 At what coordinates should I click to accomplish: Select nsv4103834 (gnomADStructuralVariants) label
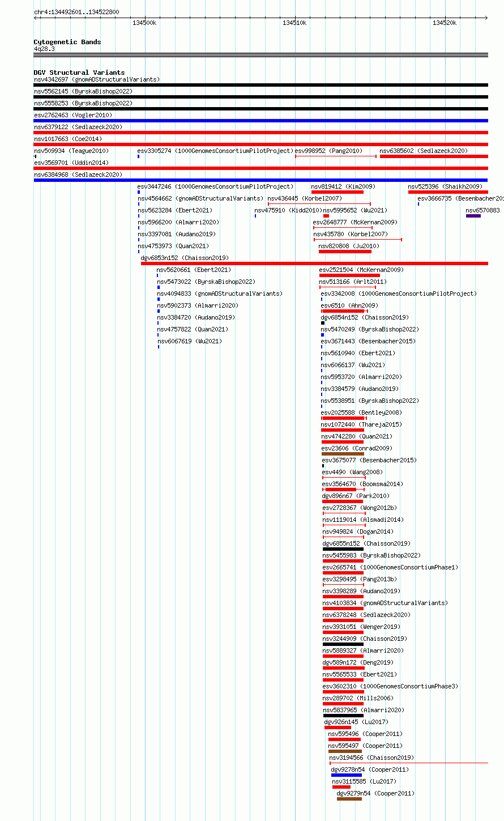pyautogui.click(x=385, y=603)
